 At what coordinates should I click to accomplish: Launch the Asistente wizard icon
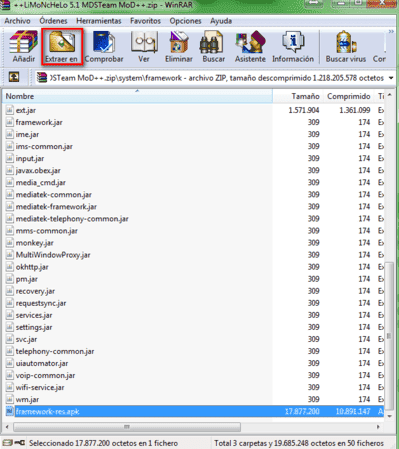[x=250, y=47]
